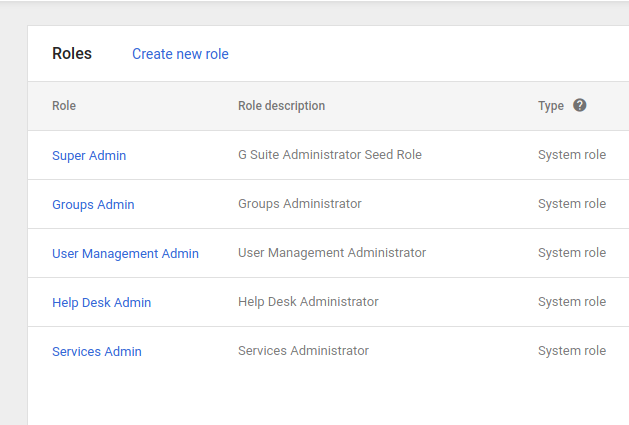629x425 pixels.
Task: Open the Help Desk Admin role
Action: (x=101, y=302)
